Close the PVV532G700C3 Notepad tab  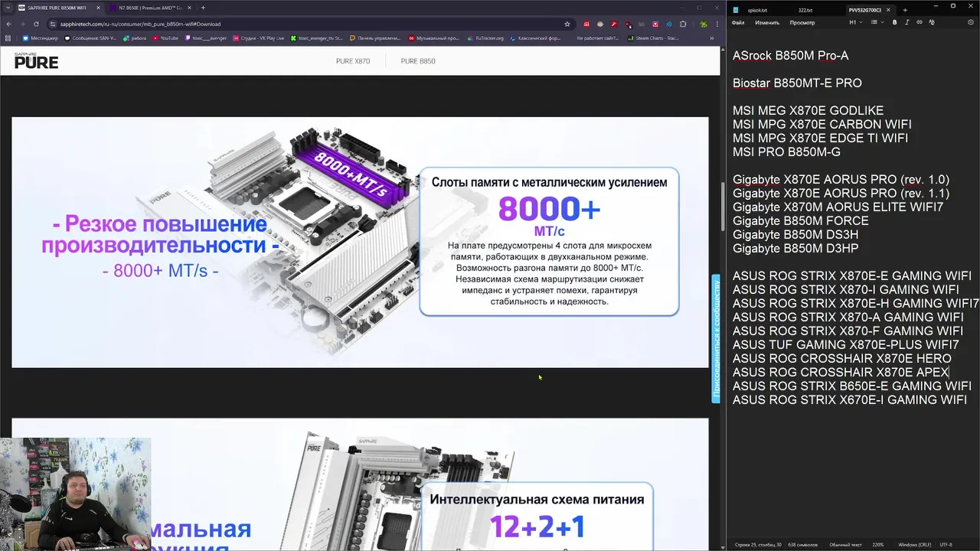(x=888, y=10)
